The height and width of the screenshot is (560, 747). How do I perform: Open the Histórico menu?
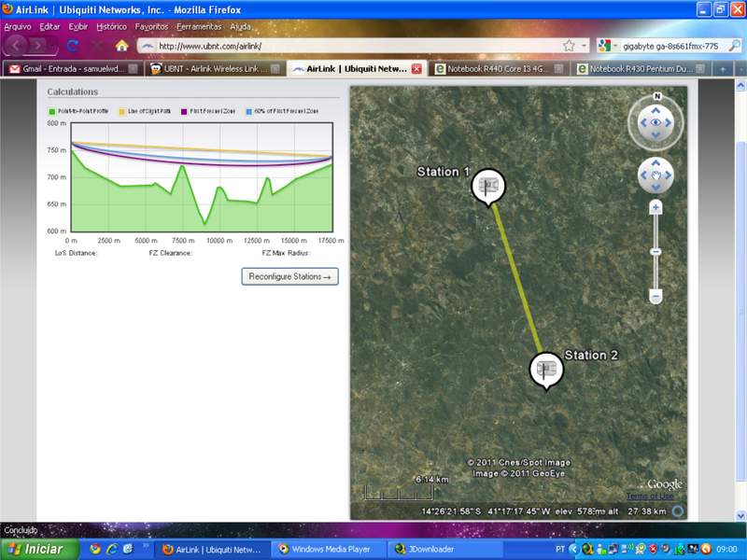pos(111,27)
